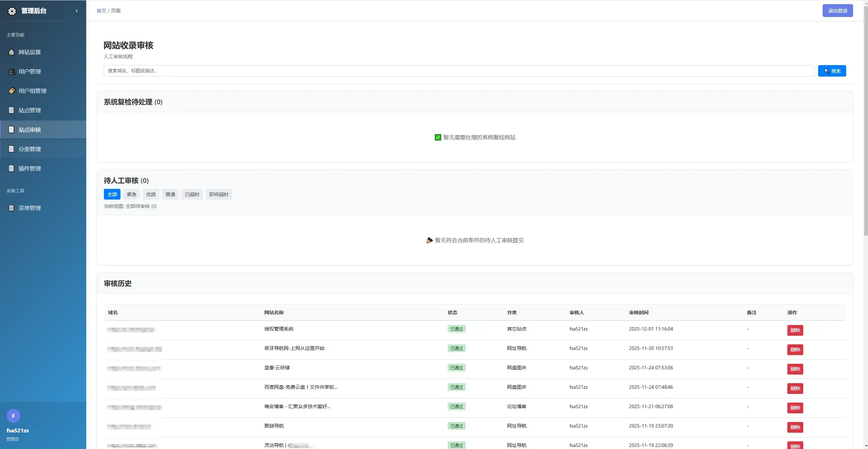Filter pending reviews by 已超时
This screenshot has height=449, width=868.
click(192, 194)
